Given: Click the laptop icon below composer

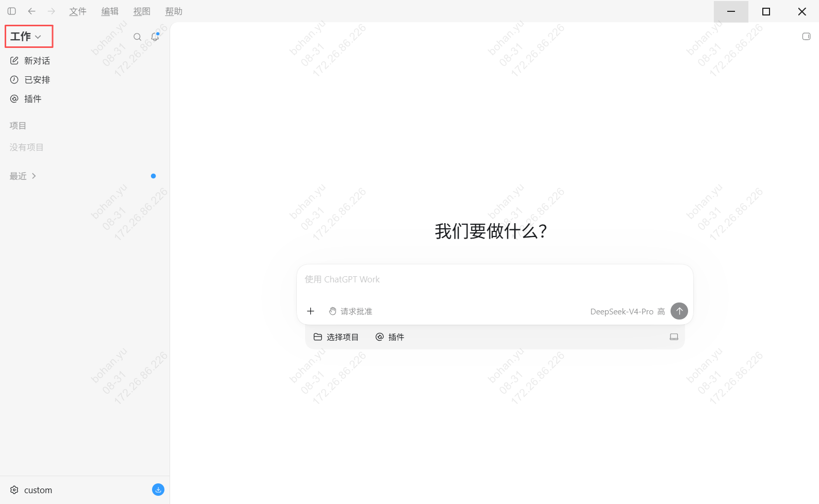Looking at the screenshot, I should (x=674, y=337).
